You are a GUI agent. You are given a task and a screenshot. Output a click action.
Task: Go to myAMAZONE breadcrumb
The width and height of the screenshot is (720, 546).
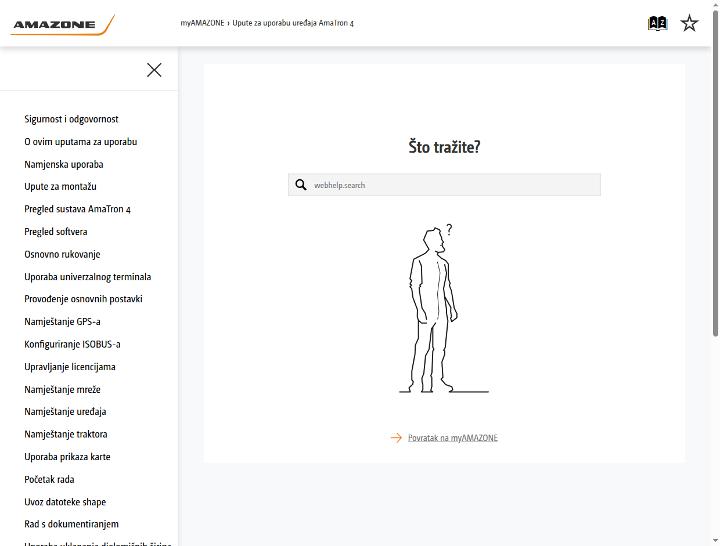point(202,23)
